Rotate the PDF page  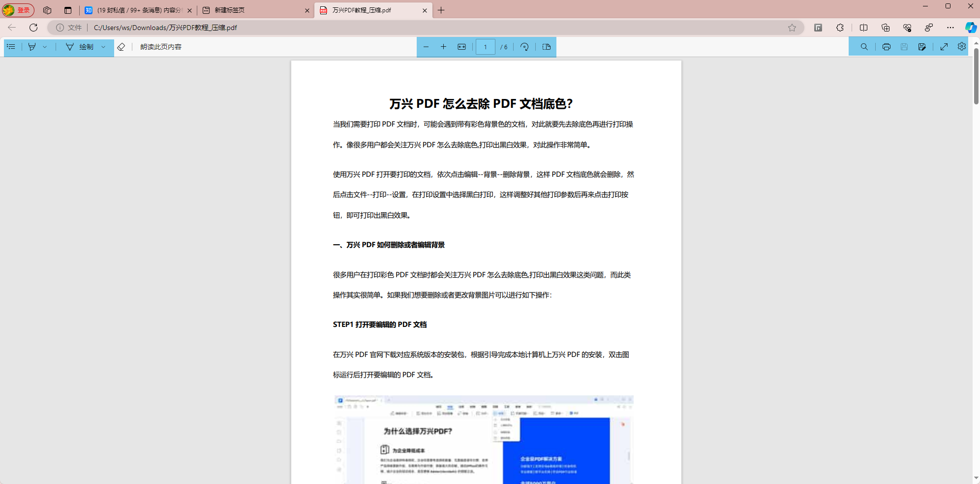(x=524, y=47)
